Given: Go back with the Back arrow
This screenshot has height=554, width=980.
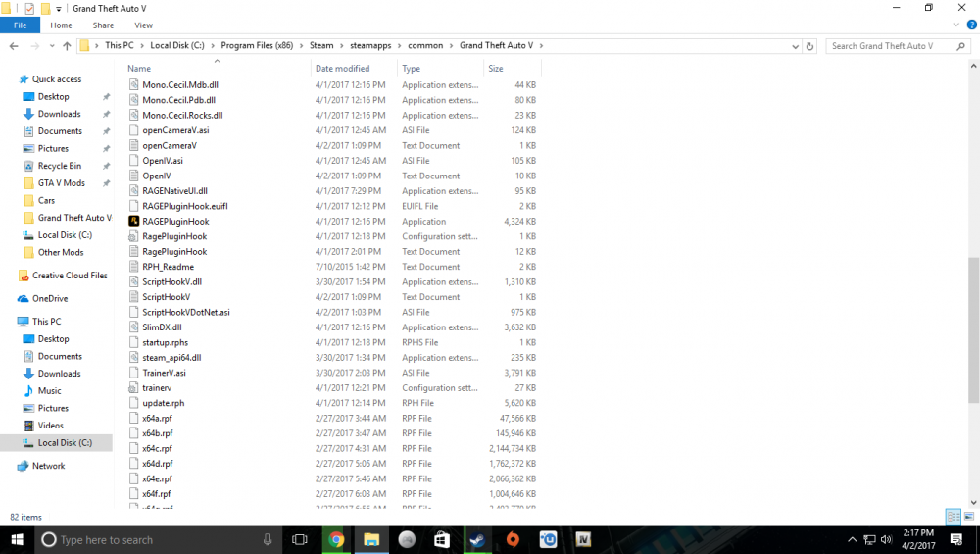Looking at the screenshot, I should coord(14,46).
